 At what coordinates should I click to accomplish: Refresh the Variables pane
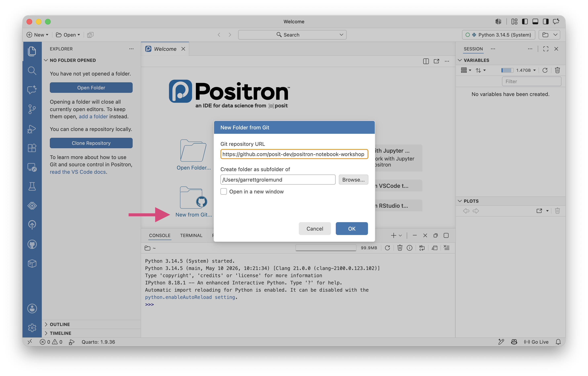(545, 70)
